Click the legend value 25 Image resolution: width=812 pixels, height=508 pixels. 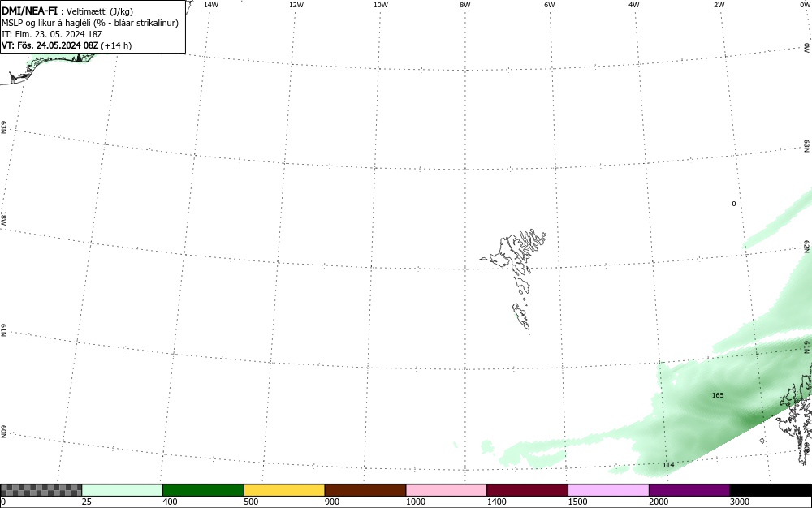[87, 502]
